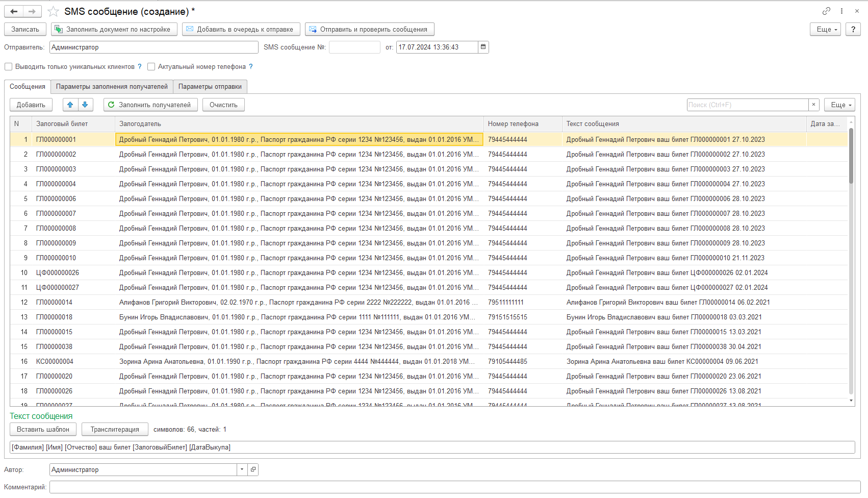Click 'Очистить' button
Viewport: 868px width, 498px height.
[x=223, y=105]
